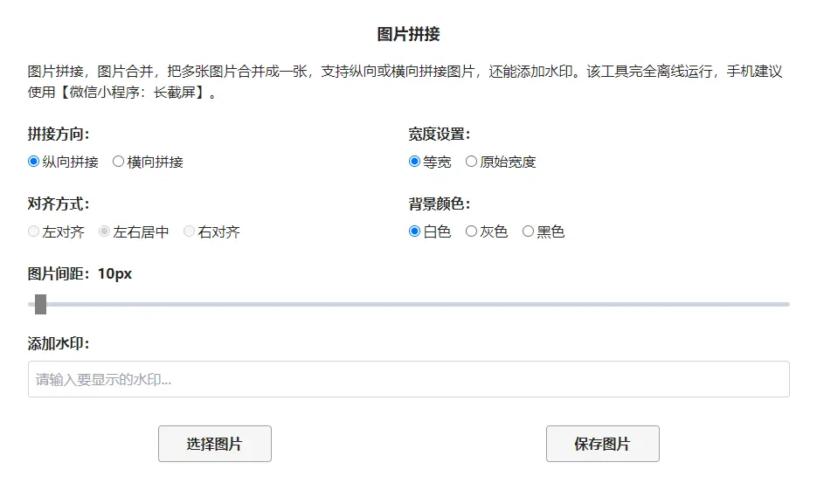Click the image spacing slider handle
The width and height of the screenshot is (817, 504).
[x=39, y=305]
